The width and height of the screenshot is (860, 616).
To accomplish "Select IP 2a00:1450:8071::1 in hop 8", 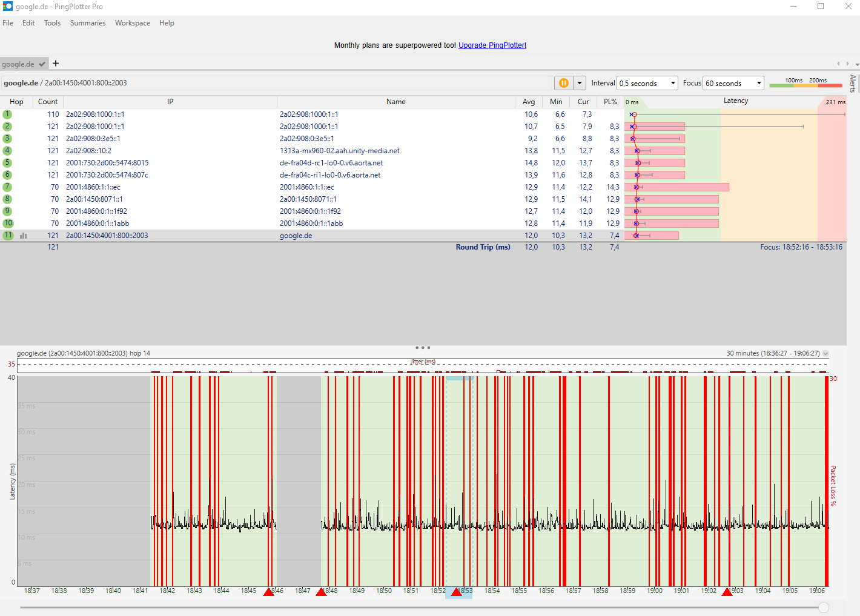I will (94, 199).
